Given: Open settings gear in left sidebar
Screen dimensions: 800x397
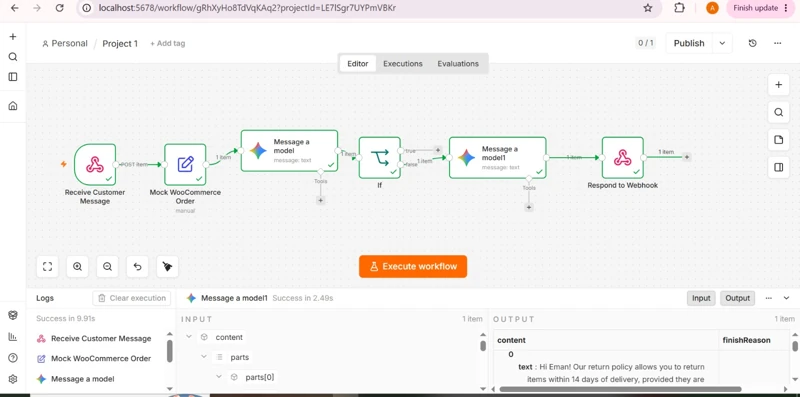Looking at the screenshot, I should (13, 379).
